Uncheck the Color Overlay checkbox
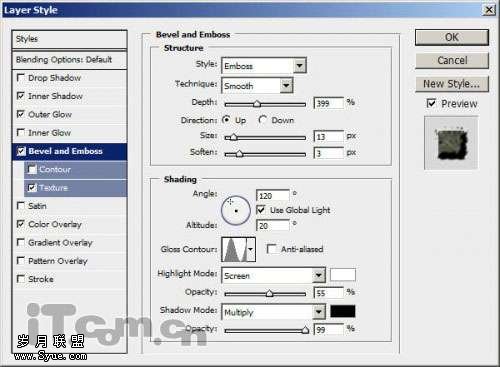The width and height of the screenshot is (500, 367). (x=21, y=224)
